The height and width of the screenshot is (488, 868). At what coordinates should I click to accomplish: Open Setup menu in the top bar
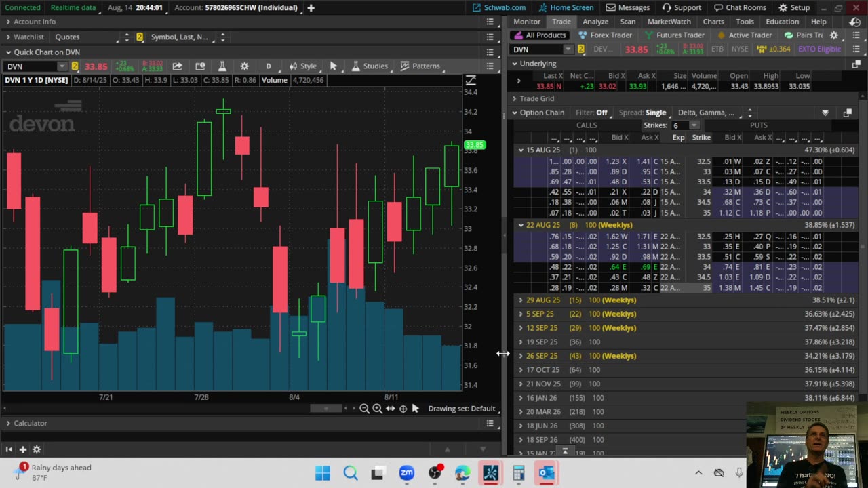(794, 7)
